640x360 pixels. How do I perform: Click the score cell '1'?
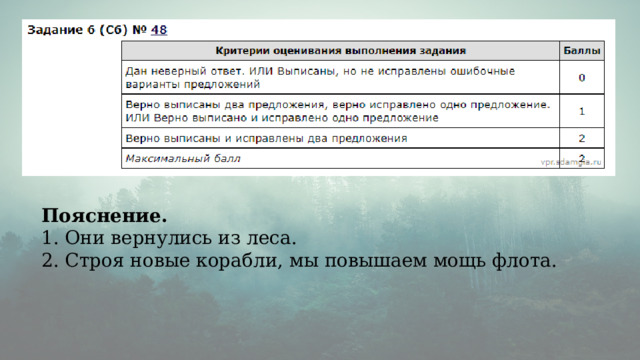[582, 111]
